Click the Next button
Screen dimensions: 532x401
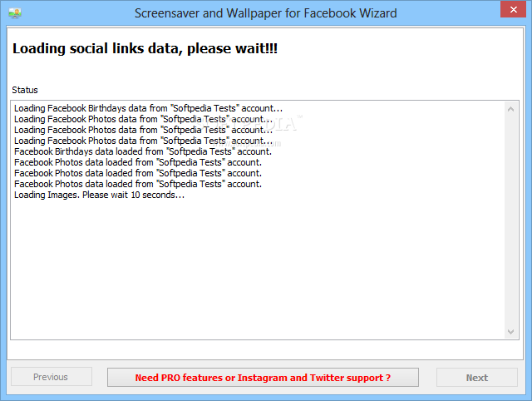coord(476,377)
